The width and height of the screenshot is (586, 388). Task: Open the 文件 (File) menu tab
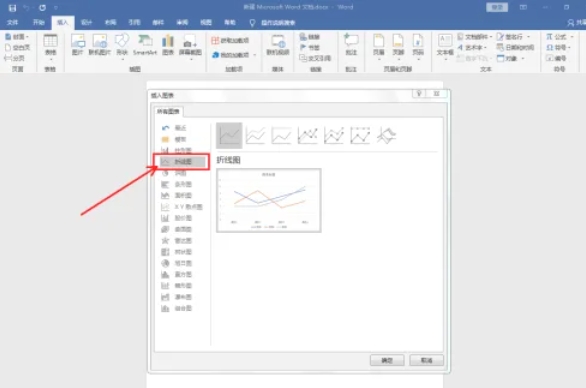12,22
